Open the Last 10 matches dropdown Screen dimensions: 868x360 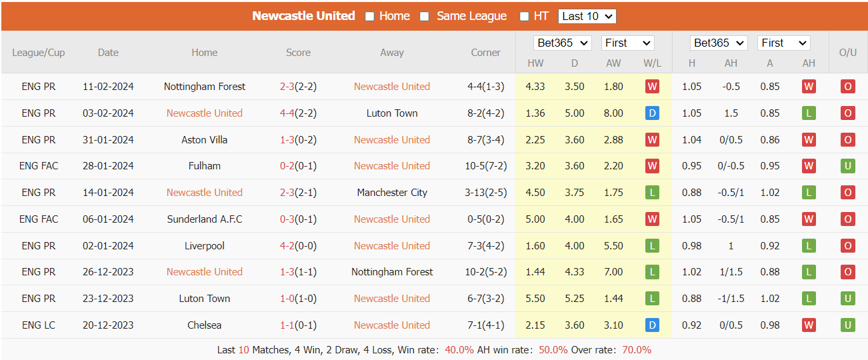click(587, 17)
